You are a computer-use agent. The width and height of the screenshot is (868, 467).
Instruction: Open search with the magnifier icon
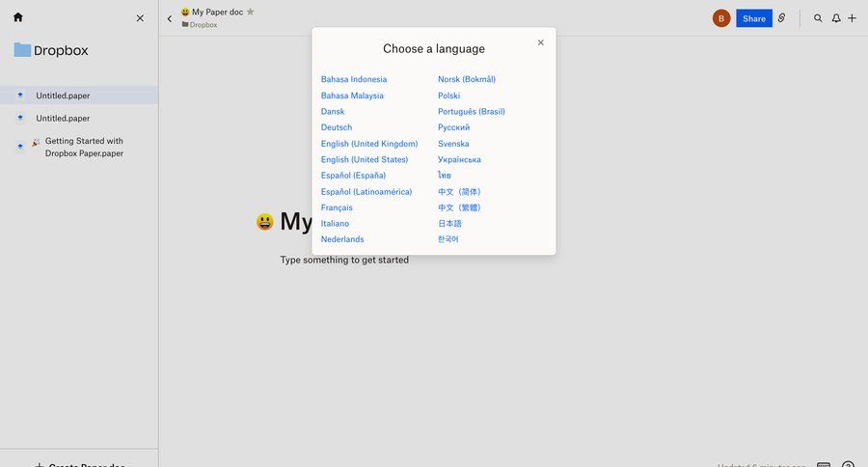(x=818, y=18)
